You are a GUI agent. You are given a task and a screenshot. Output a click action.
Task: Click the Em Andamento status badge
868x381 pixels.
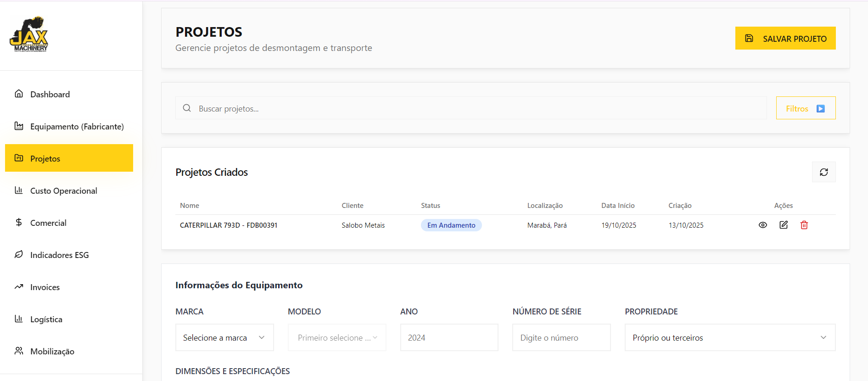[x=451, y=225]
